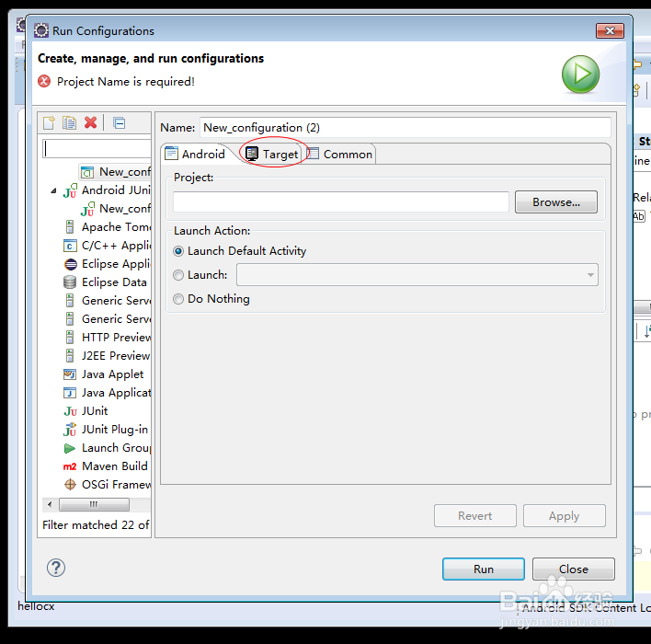Collapse the Android JUnit tree node
The height and width of the screenshot is (644, 651).
(x=53, y=190)
